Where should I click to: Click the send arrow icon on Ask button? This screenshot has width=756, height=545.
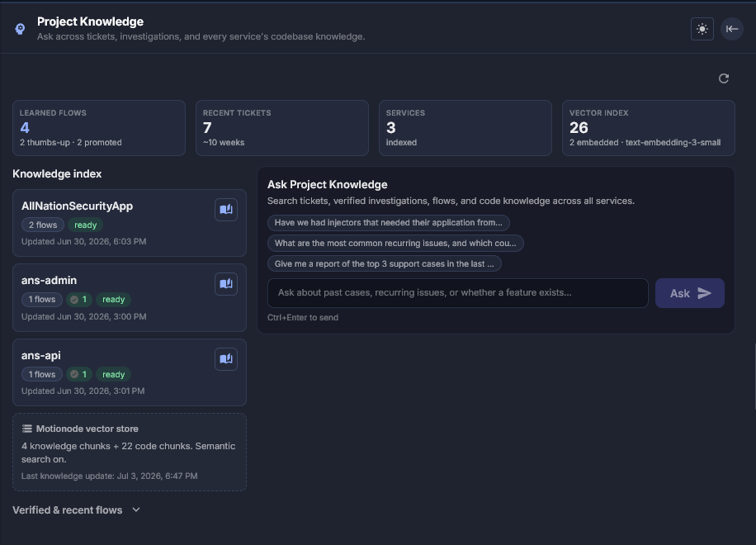[x=704, y=293]
